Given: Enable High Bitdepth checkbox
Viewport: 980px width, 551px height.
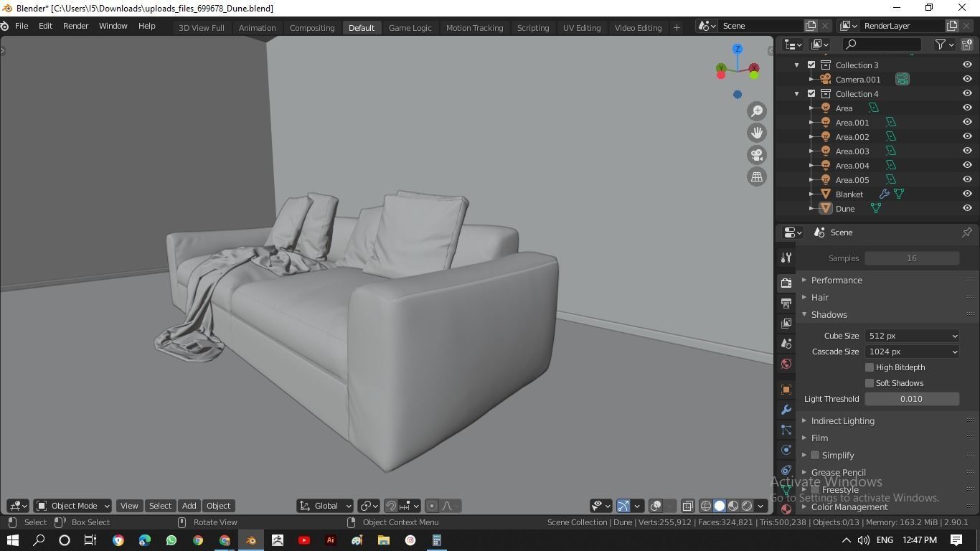Looking at the screenshot, I should (x=870, y=367).
